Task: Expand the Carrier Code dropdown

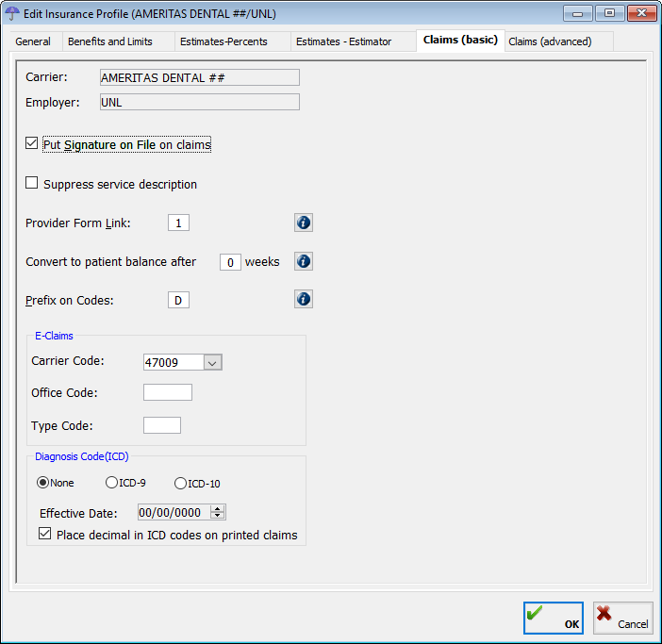Action: click(212, 362)
